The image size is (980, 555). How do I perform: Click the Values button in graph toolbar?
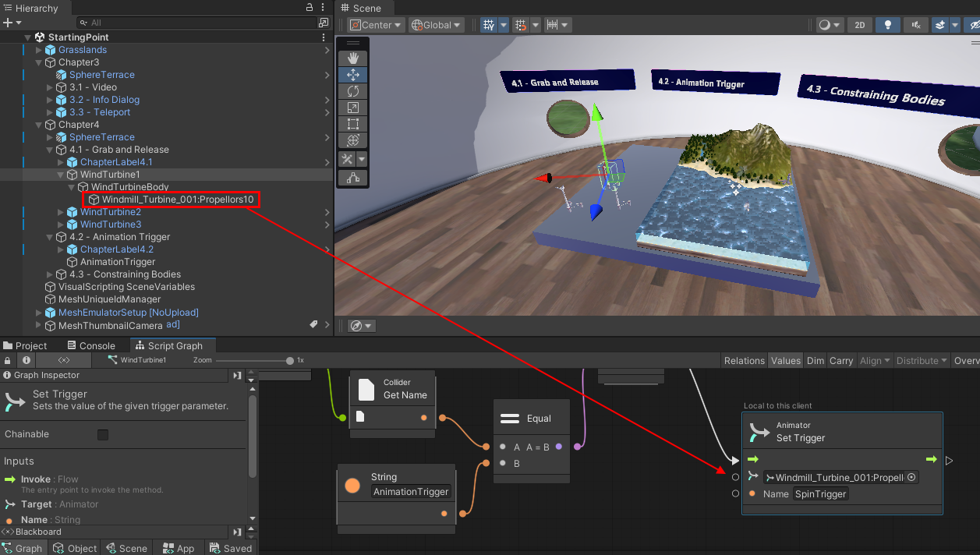click(x=785, y=360)
